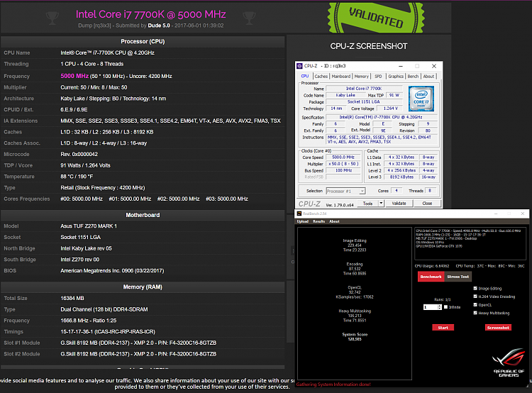
Task: Open the About menu in RealBench
Action: [x=334, y=221]
